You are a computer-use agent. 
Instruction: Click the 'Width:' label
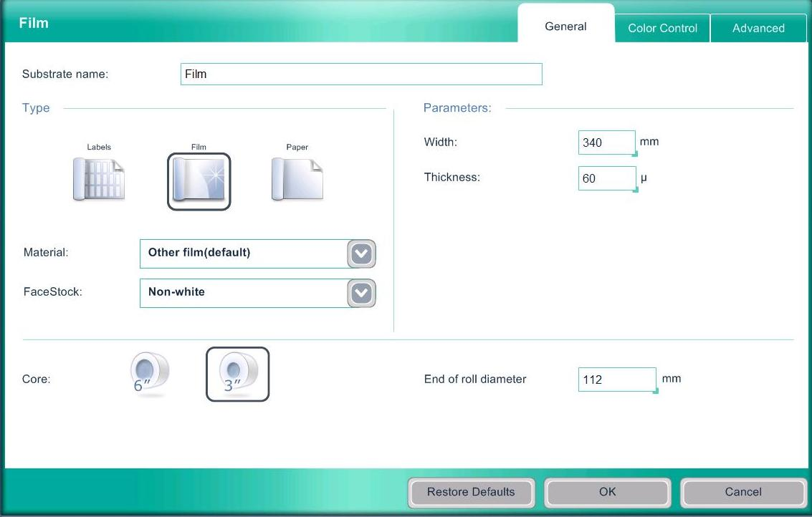click(441, 142)
